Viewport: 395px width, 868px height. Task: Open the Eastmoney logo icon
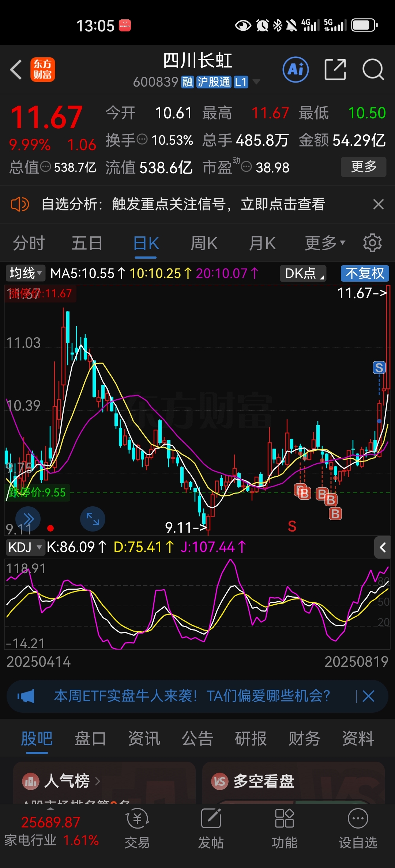(42, 69)
